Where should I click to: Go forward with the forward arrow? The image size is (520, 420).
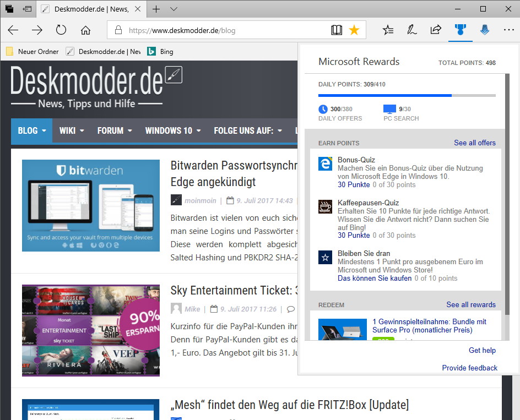[37, 30]
